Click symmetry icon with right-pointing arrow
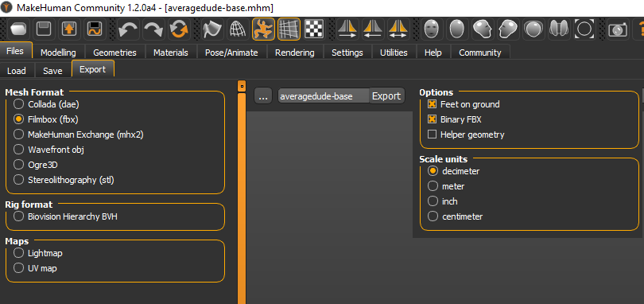Viewport: 644px width, 304px height. tap(348, 29)
